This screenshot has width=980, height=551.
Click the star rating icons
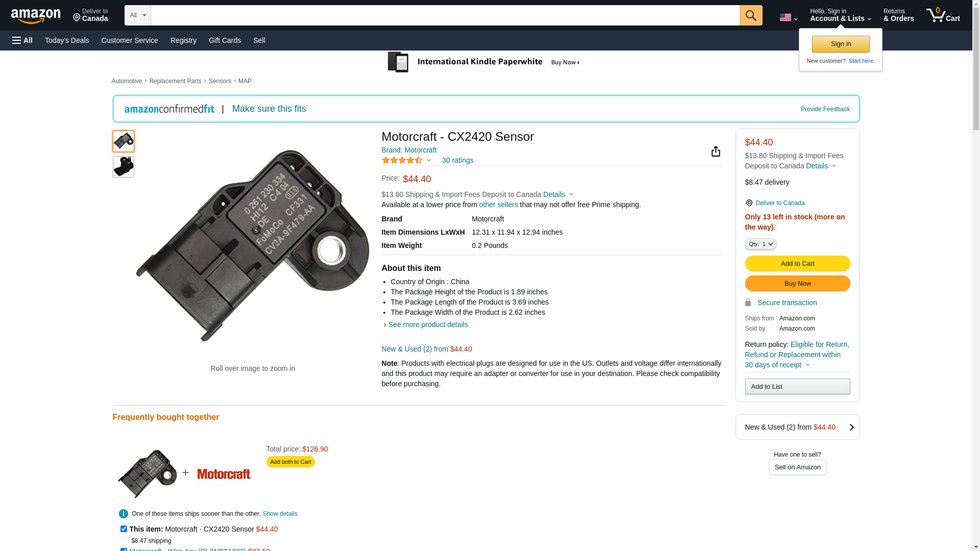tap(402, 160)
